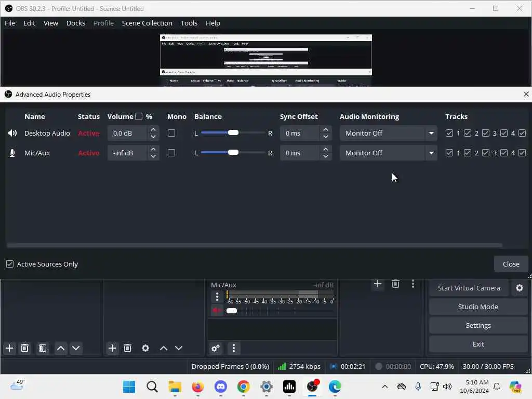The height and width of the screenshot is (399, 532).
Task: Open advanced audio properties gears icon
Action: 216,348
